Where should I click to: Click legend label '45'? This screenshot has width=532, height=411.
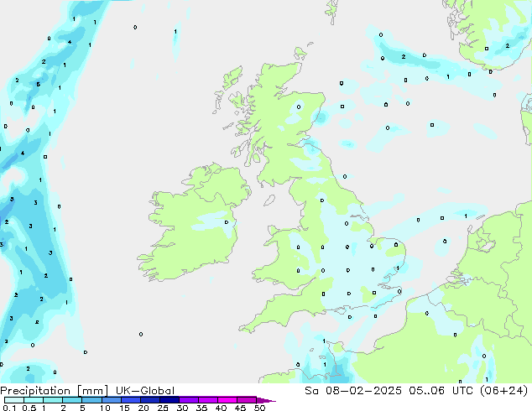coord(240,408)
